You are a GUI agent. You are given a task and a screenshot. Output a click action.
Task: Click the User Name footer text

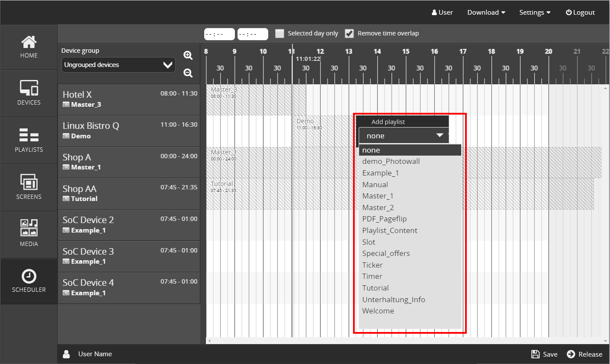[95, 354]
